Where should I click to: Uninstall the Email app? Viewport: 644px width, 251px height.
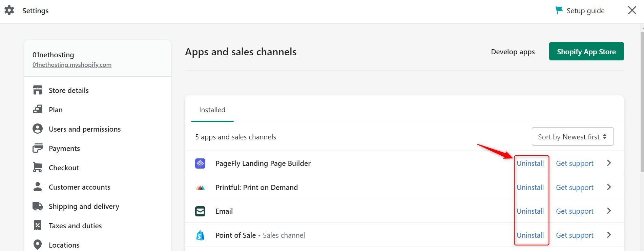[530, 211]
